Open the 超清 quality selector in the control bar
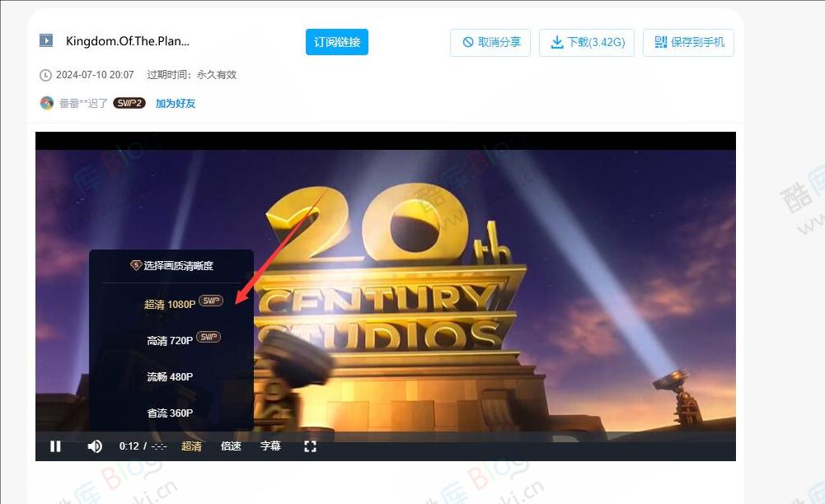 pyautogui.click(x=191, y=446)
